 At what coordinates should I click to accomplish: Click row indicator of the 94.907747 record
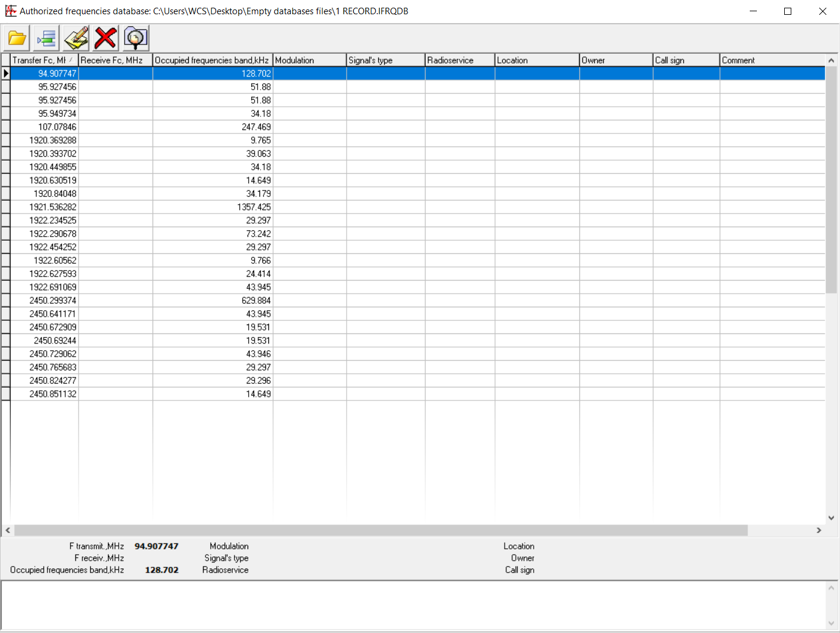tap(6, 74)
